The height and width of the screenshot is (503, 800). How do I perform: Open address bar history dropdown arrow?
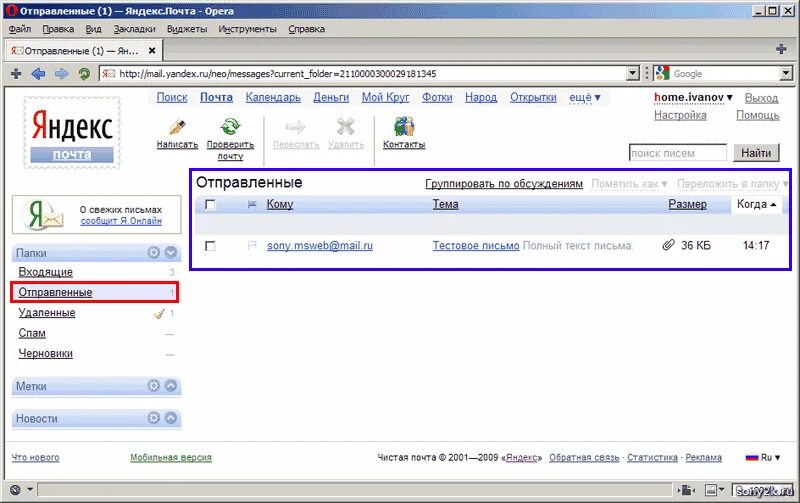pos(633,73)
